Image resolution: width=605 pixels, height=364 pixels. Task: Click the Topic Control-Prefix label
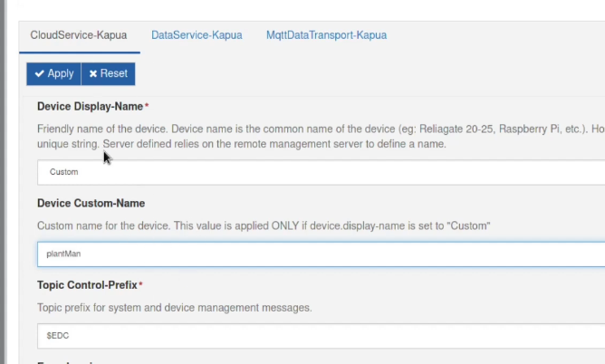[87, 285]
